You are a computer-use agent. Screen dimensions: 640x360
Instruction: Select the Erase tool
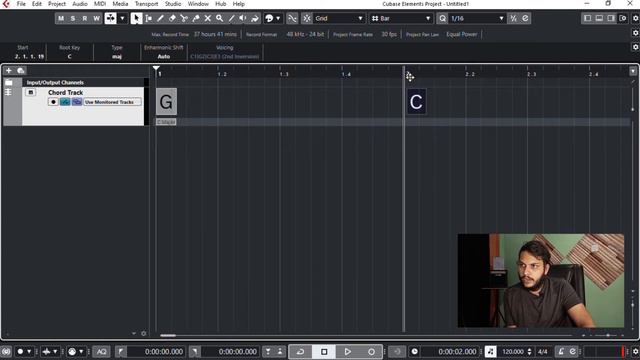coord(172,18)
